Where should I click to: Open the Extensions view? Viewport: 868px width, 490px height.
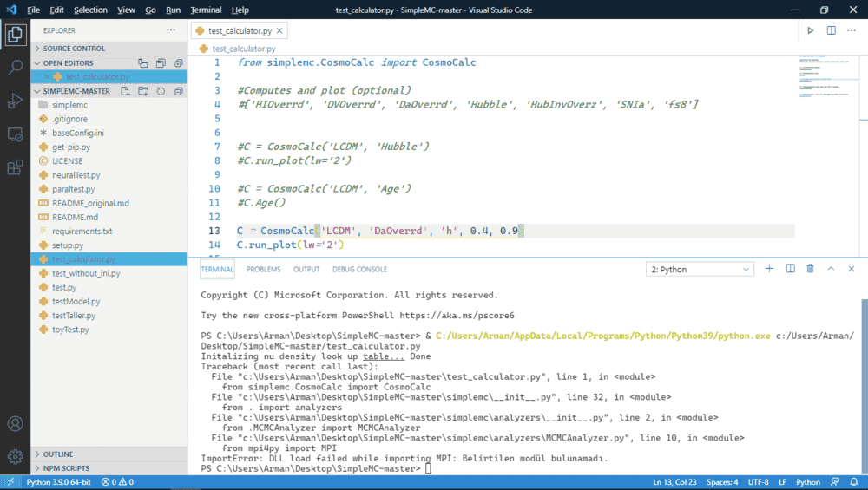tap(15, 167)
